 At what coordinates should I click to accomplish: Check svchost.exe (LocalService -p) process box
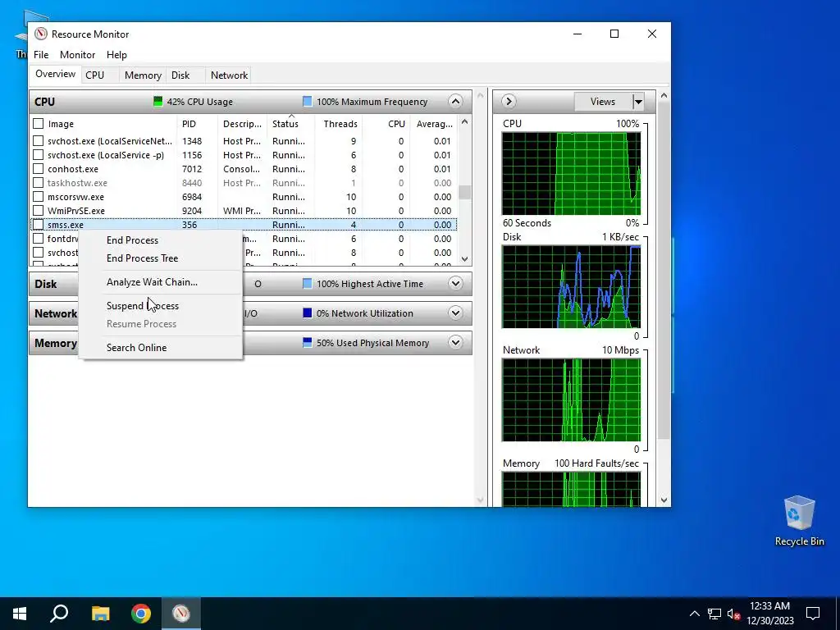pos(38,155)
